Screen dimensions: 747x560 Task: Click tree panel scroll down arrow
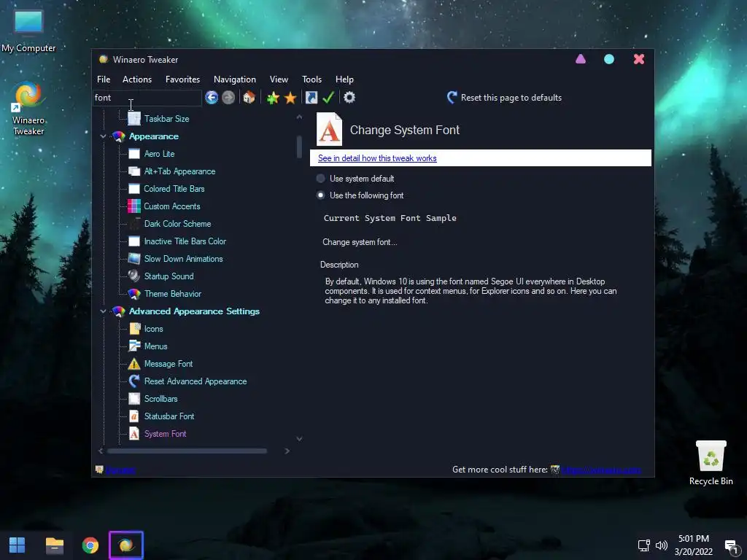click(299, 438)
